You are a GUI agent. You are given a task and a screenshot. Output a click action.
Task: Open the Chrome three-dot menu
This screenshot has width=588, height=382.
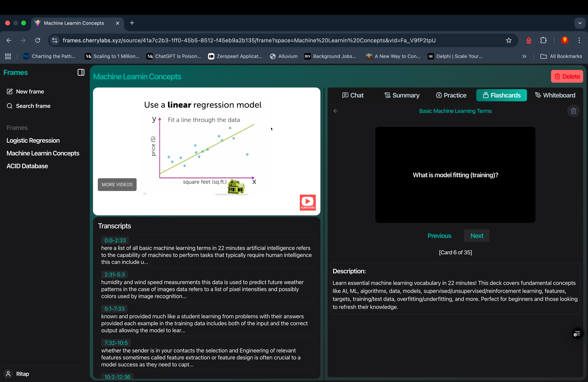(579, 40)
